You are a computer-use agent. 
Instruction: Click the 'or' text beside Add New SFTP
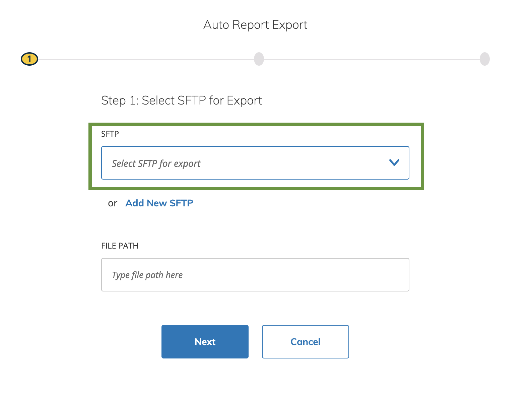113,203
